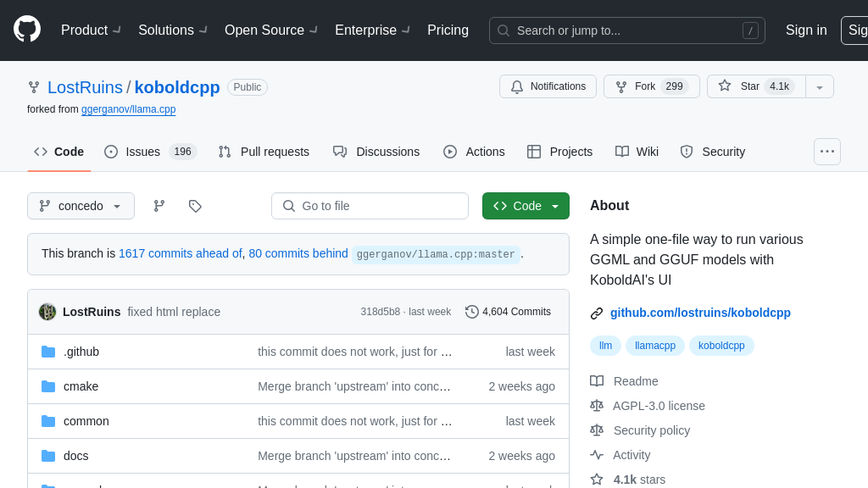Open commit hash 318d5b8

coord(381,312)
